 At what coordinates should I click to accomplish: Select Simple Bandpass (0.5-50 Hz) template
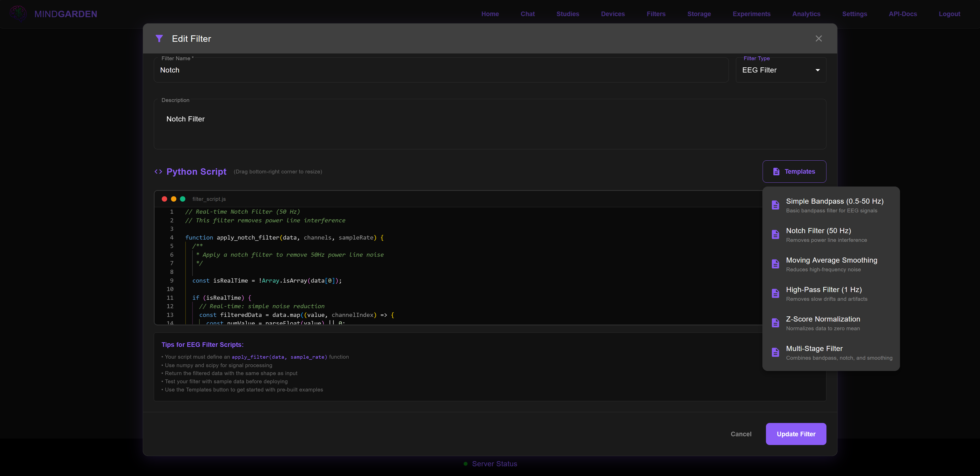(831, 205)
